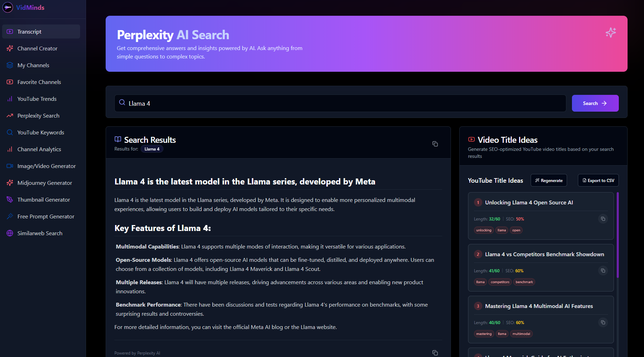644x357 pixels.
Task: Click the Similarweb Search globe icon
Action: tap(10, 233)
